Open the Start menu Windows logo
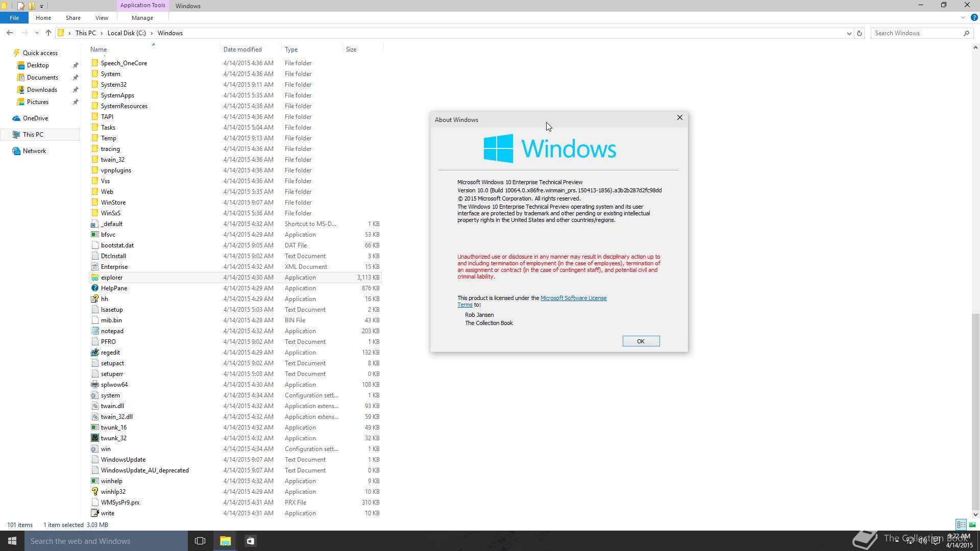980x551 pixels. (x=12, y=541)
